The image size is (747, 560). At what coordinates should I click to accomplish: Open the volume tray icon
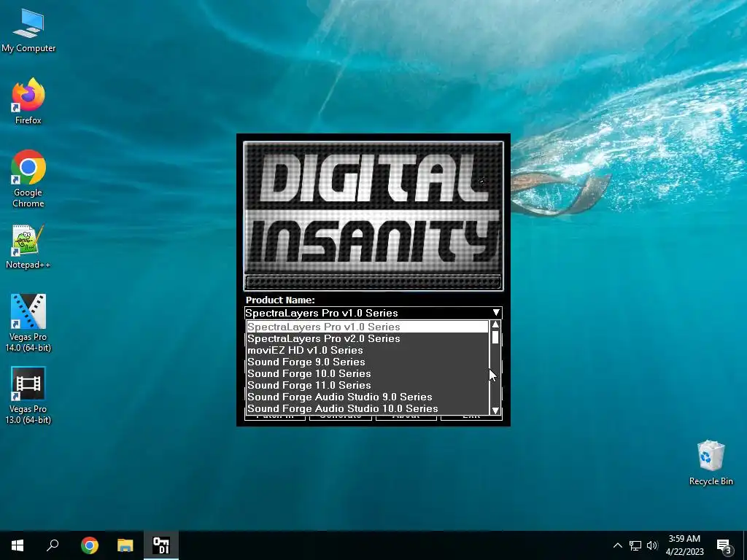coord(652,545)
